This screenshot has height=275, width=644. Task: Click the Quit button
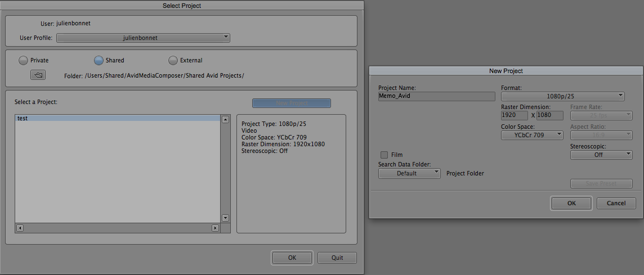click(x=337, y=258)
